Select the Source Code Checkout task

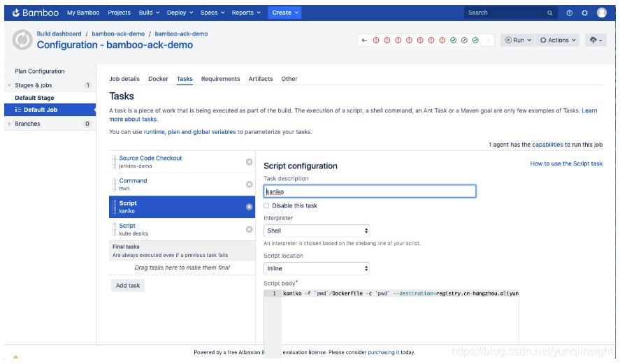pos(182,161)
